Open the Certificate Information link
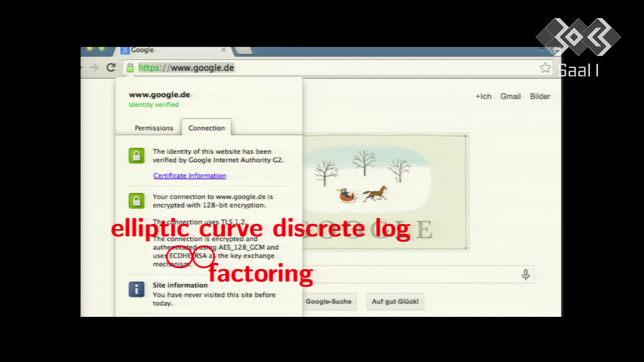This screenshot has width=644, height=362. tap(190, 176)
